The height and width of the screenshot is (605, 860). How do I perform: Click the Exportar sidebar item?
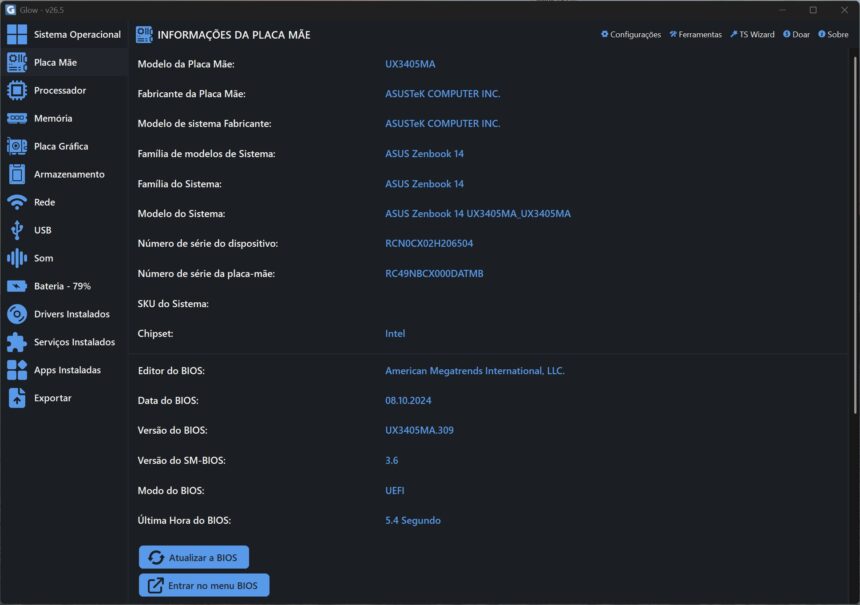click(x=52, y=398)
